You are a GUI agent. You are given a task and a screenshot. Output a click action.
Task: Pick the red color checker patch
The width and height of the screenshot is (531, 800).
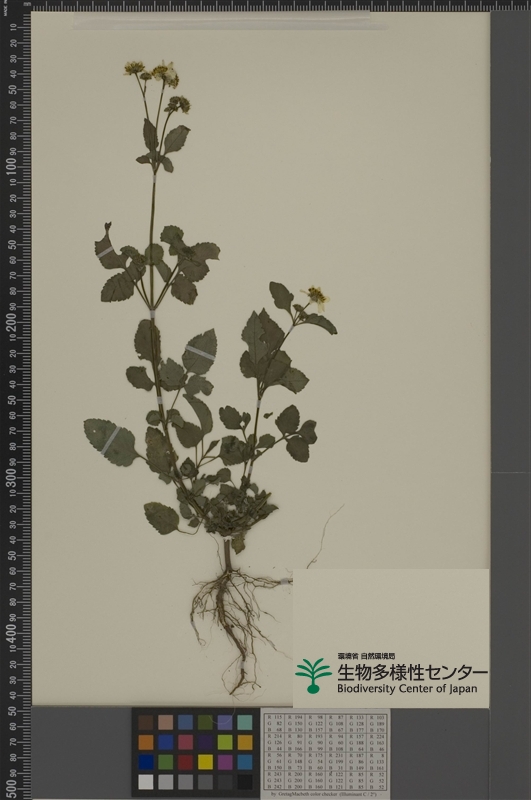tap(185, 762)
